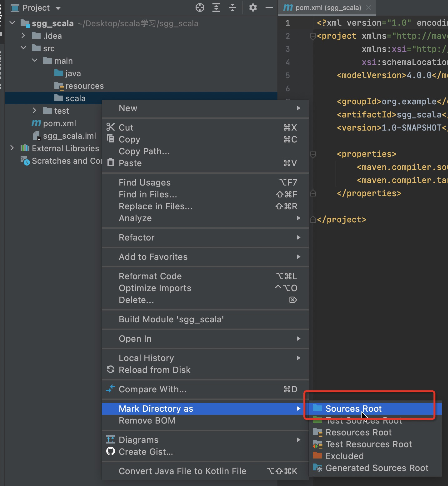Click the Expand All icon in Project toolbar
448x486 pixels.
click(216, 7)
